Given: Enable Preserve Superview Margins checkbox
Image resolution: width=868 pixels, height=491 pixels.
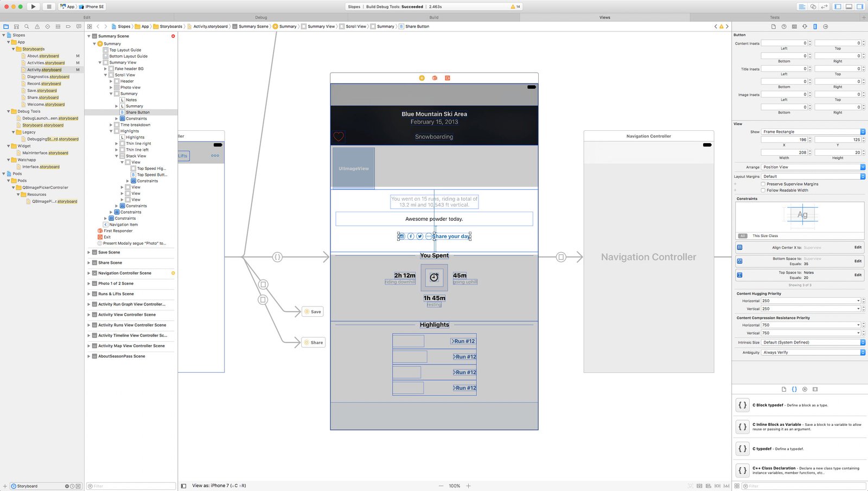Looking at the screenshot, I should click(x=763, y=184).
